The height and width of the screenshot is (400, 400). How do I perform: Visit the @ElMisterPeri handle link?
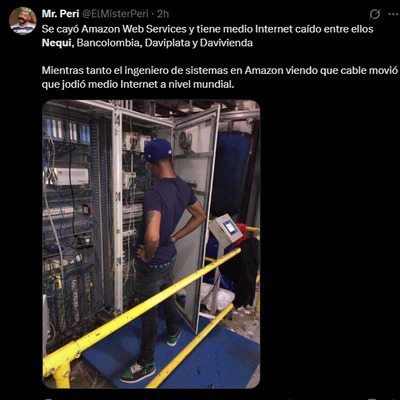(x=116, y=14)
